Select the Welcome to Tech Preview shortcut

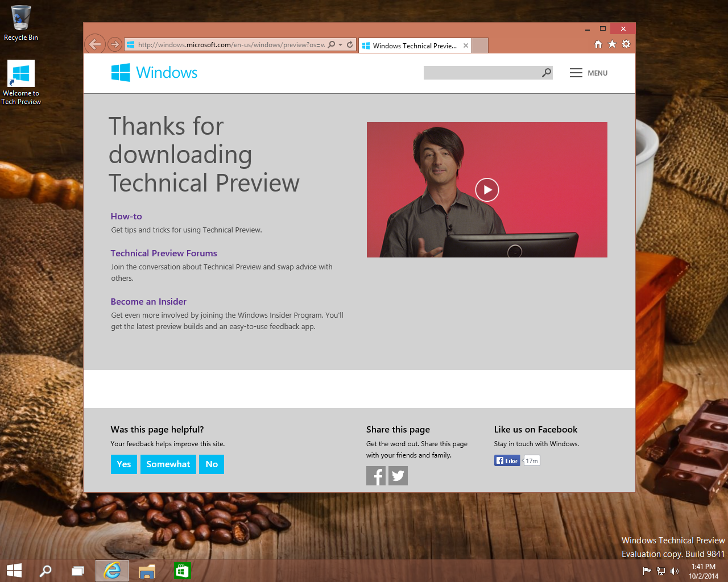pos(21,82)
